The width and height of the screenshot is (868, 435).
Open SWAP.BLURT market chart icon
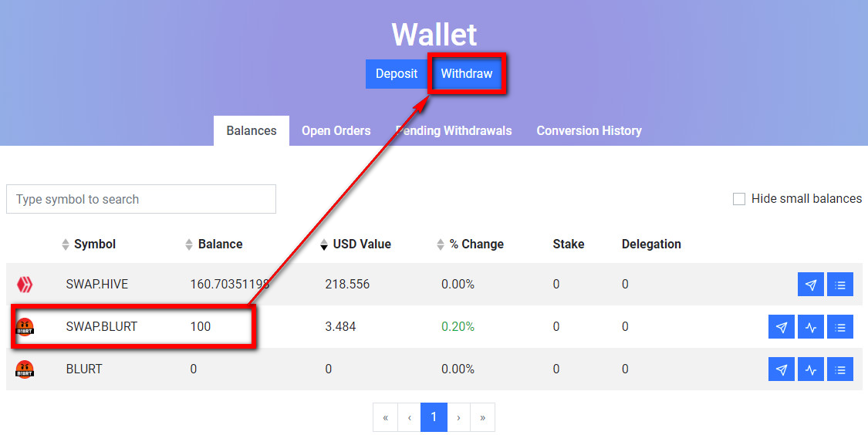pos(810,326)
